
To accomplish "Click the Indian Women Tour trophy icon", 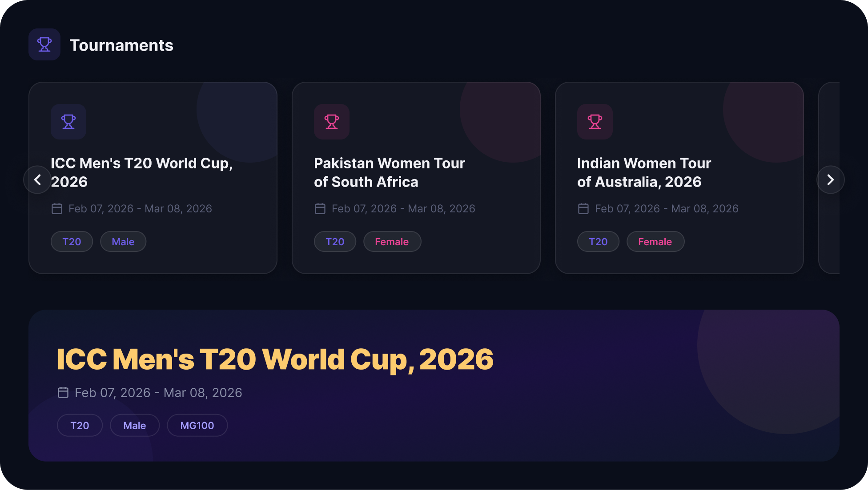I will [x=594, y=122].
